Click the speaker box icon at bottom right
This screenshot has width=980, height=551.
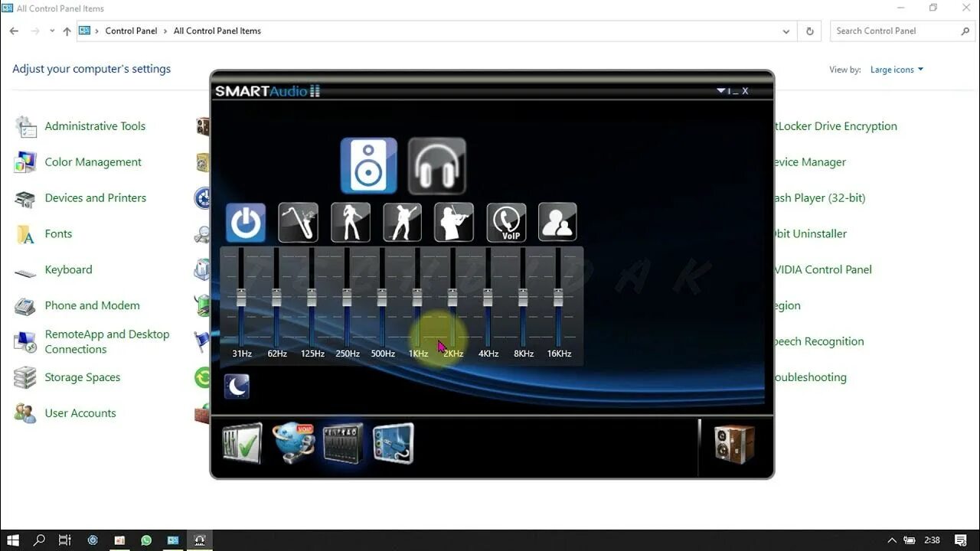[x=733, y=442]
